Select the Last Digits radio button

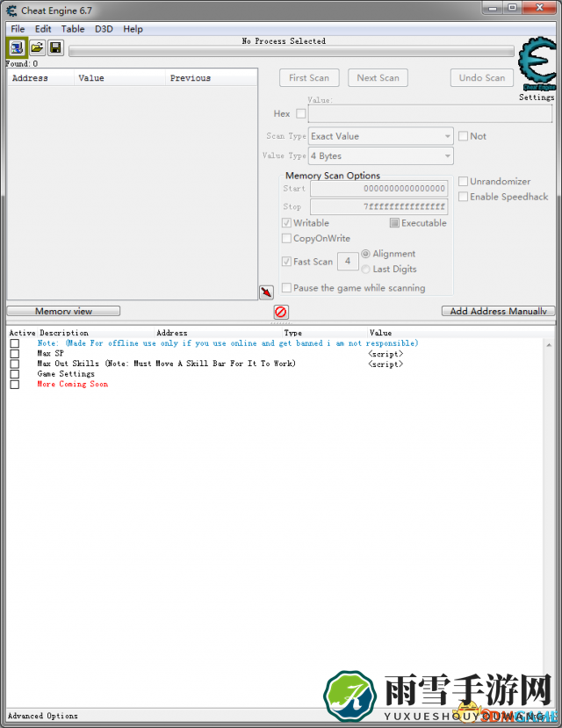(365, 269)
